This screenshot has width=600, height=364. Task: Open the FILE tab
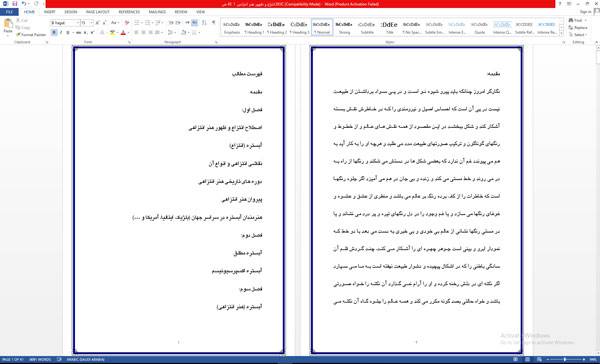pos(9,12)
